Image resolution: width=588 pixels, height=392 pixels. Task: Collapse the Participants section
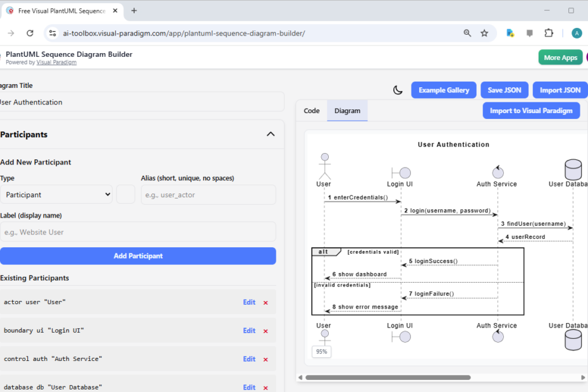[271, 134]
